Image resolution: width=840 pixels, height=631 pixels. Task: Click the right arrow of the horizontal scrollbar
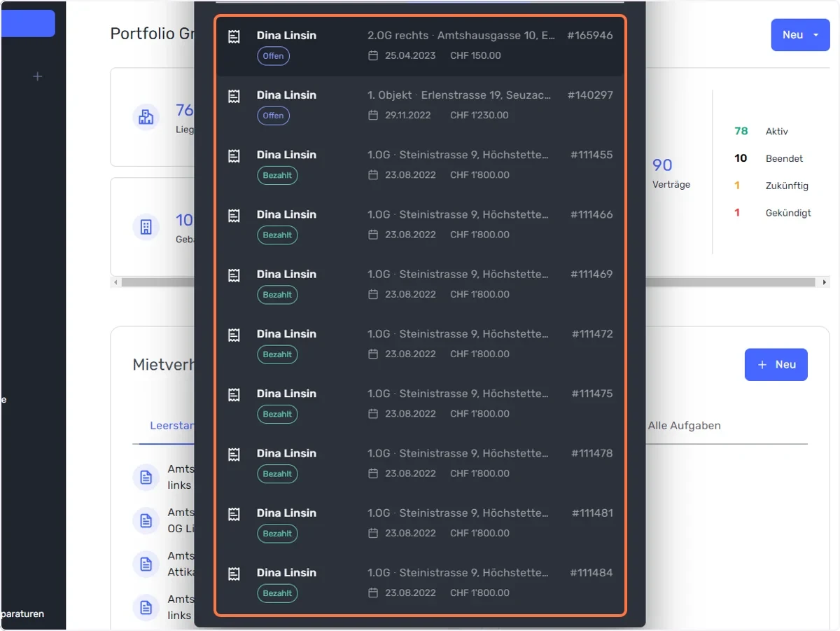click(825, 282)
